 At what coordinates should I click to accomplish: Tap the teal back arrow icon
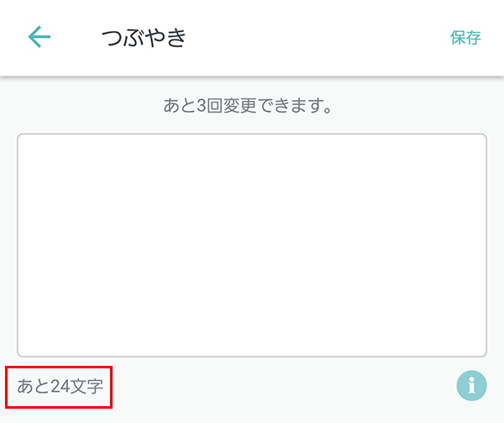pos(39,37)
